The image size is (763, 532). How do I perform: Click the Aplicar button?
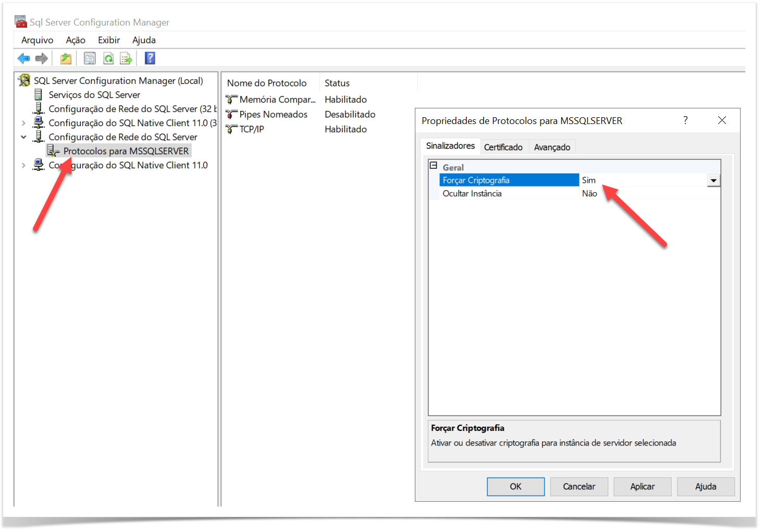click(x=642, y=486)
